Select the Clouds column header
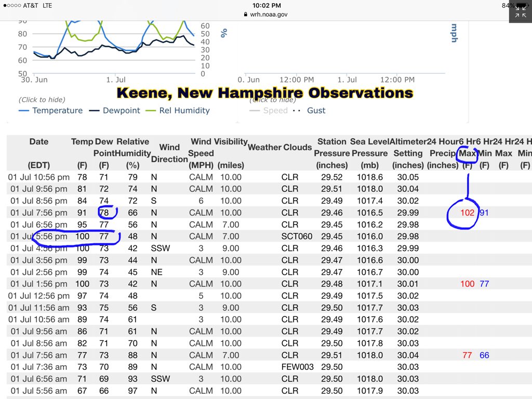Viewport: 532px width, 399px height. point(298,147)
